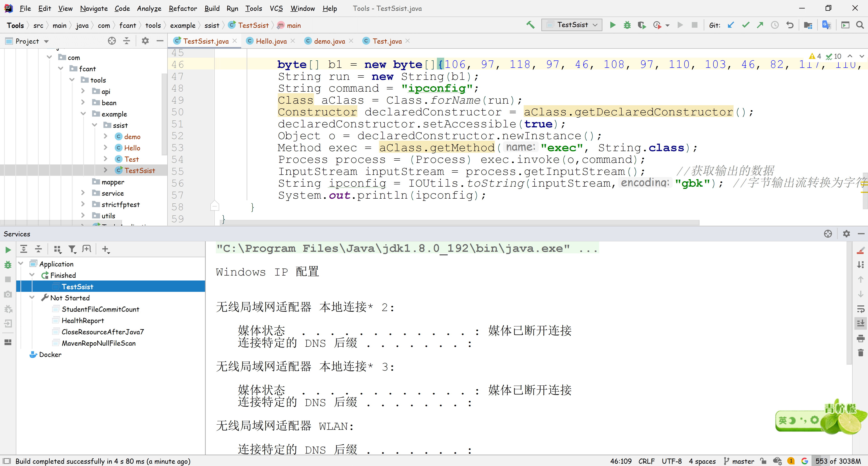Open Search Everywhere magnifier icon

[x=860, y=25]
